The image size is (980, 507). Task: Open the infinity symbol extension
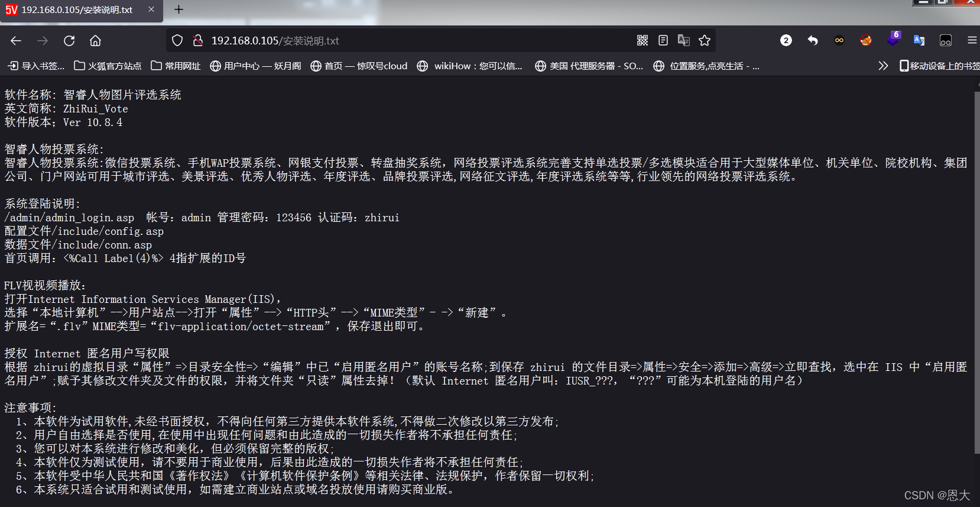[x=839, y=40]
